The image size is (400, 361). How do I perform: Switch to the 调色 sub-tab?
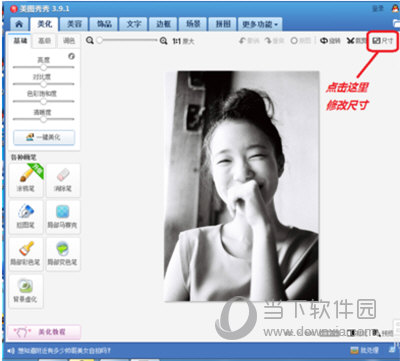(69, 41)
